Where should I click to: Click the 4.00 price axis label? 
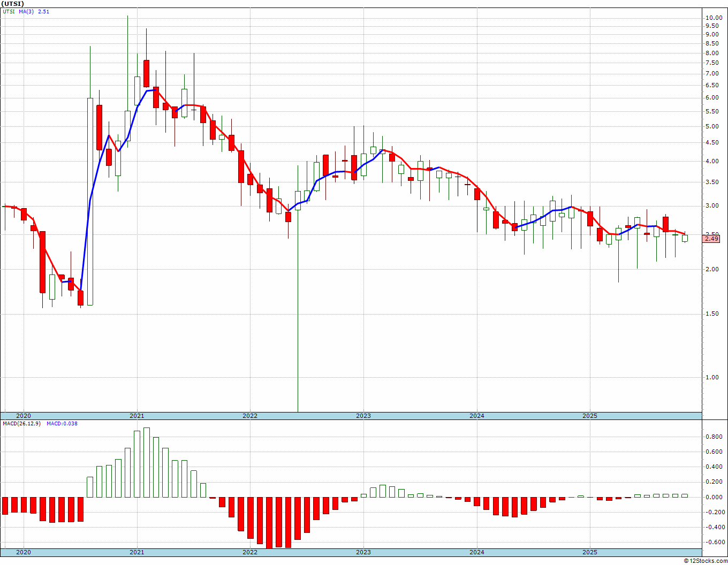pyautogui.click(x=711, y=161)
